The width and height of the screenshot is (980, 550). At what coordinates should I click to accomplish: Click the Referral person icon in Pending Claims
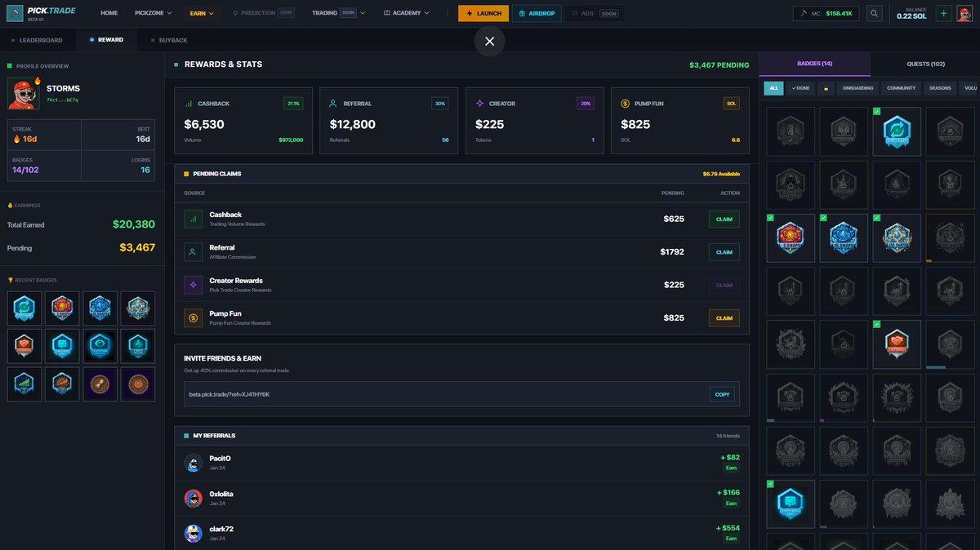coord(193,252)
